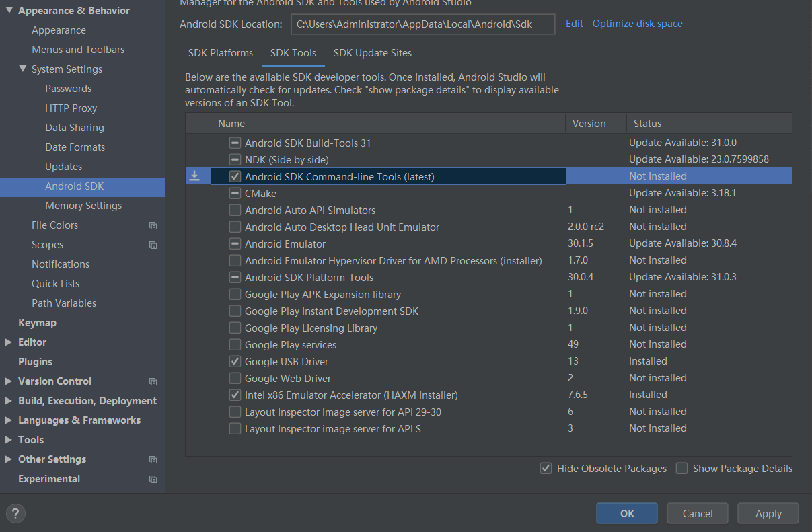Click project-level icon next to Scopes
The width and height of the screenshot is (812, 532).
point(153,245)
